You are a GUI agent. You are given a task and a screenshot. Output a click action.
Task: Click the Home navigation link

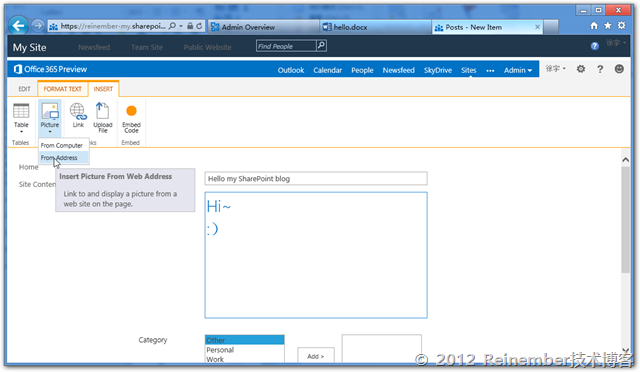28,167
